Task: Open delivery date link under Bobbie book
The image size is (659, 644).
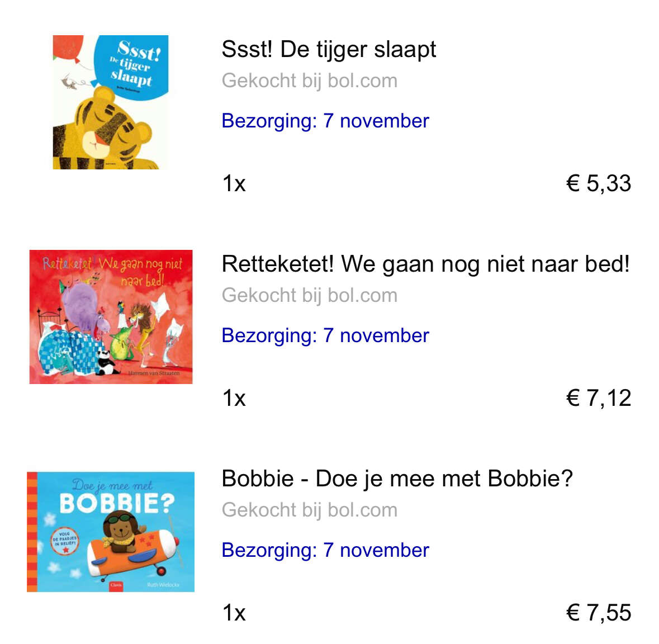Action: [325, 550]
